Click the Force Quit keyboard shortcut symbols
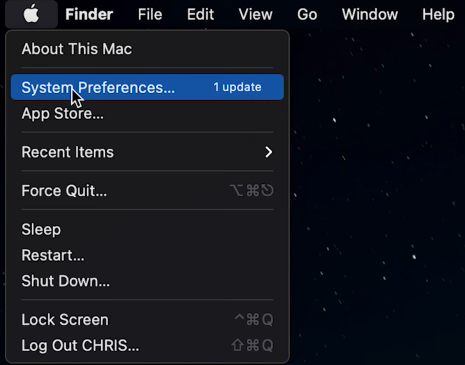The image size is (465, 365). coord(252,191)
